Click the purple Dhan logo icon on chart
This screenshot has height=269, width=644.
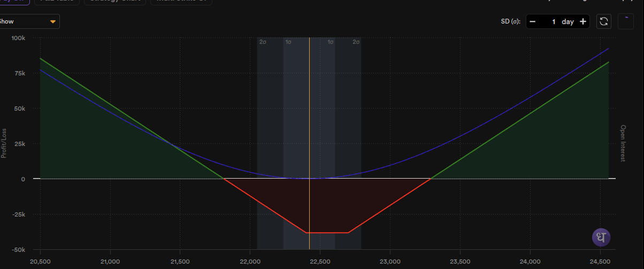coord(601,237)
